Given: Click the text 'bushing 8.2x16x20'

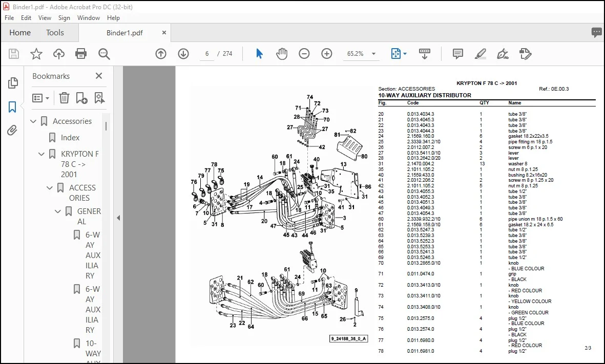Looking at the screenshot, I should (x=528, y=175).
